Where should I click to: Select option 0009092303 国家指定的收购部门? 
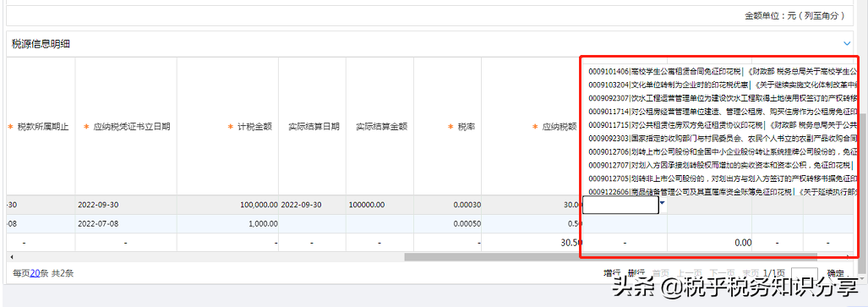[x=723, y=138]
